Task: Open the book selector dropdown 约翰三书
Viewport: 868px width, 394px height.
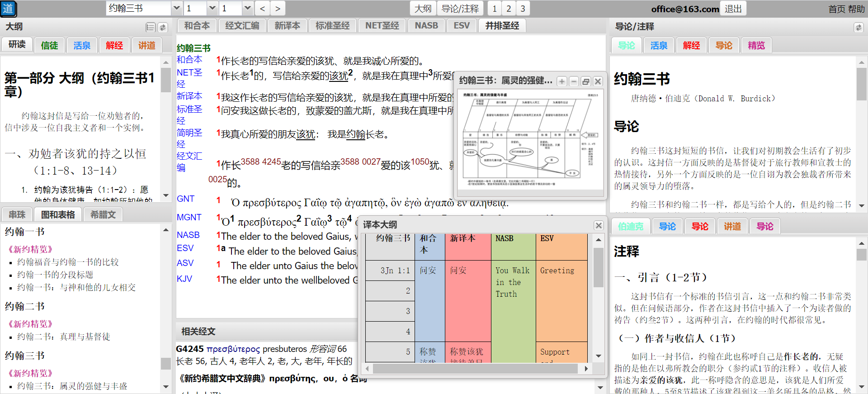Action: click(177, 8)
